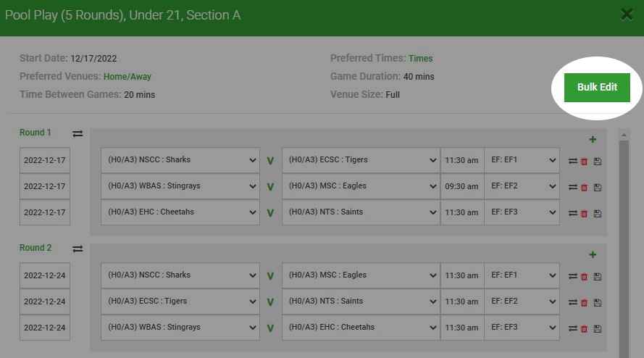Swap teams in Sharks v Eagles row
Screen dimensions: 644x358
tap(572, 276)
